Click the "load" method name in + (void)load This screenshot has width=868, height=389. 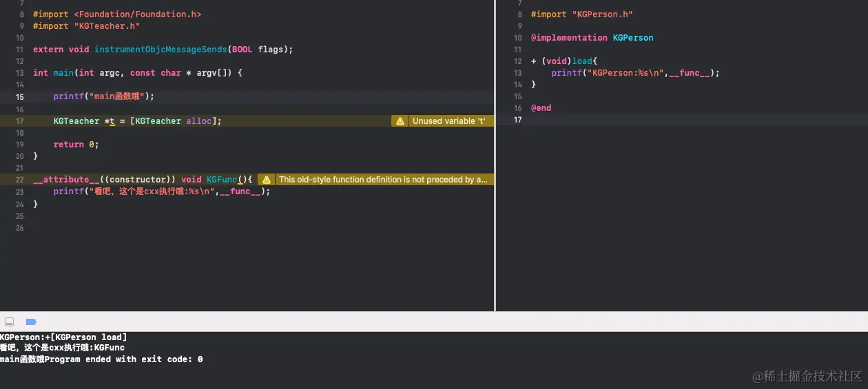pos(582,61)
